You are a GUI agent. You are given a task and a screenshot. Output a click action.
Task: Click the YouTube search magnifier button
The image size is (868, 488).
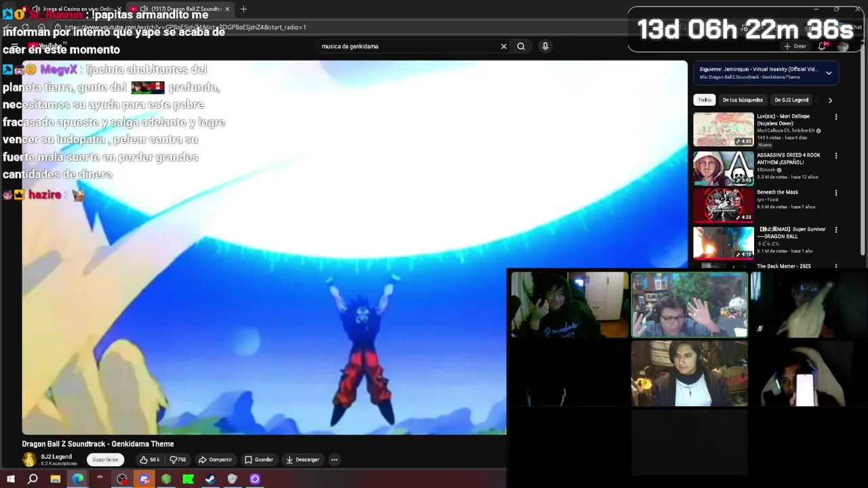(x=521, y=46)
